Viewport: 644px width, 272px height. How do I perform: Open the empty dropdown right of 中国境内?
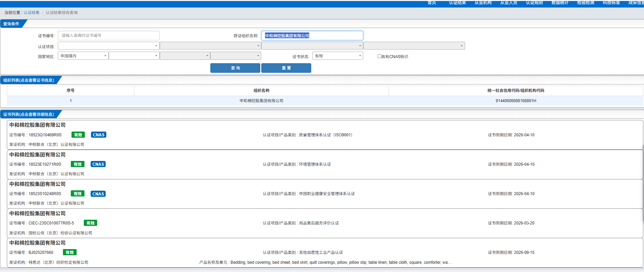[x=134, y=56]
